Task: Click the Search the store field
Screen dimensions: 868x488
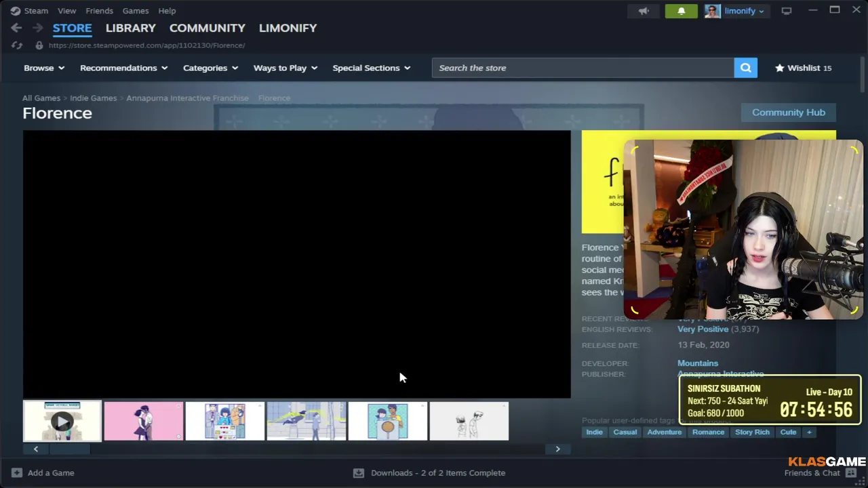Action: [583, 68]
